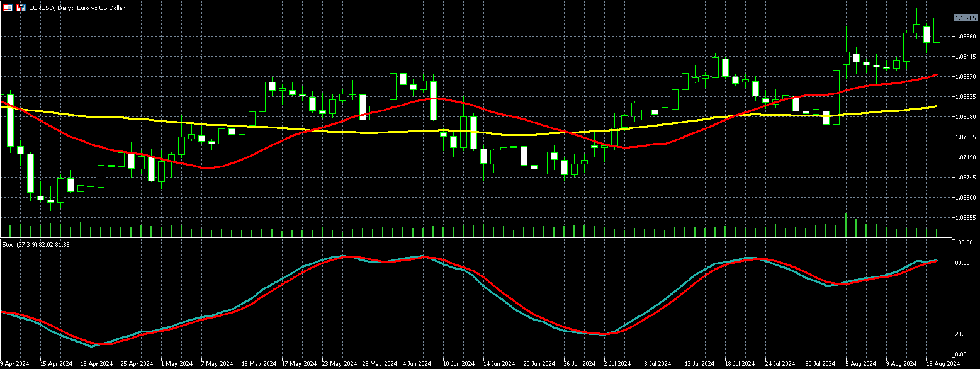980x369 pixels.
Task: Select the 13 May 2024 date label
Action: click(260, 364)
